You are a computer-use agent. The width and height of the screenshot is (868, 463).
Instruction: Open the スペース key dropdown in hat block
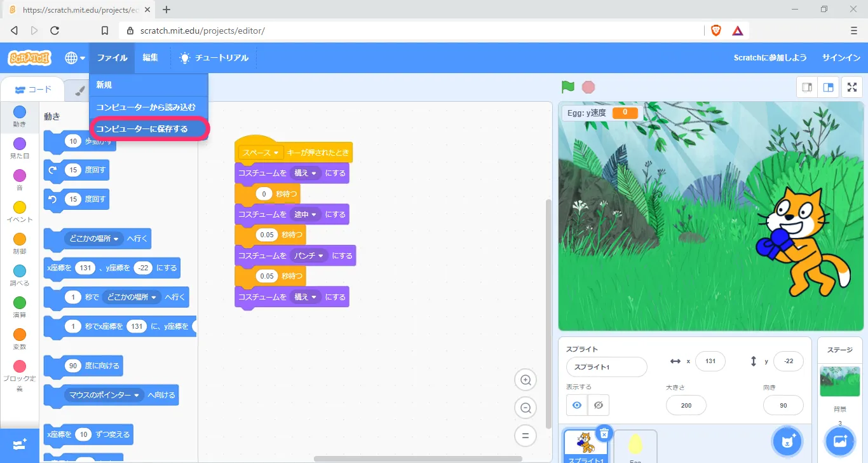261,153
